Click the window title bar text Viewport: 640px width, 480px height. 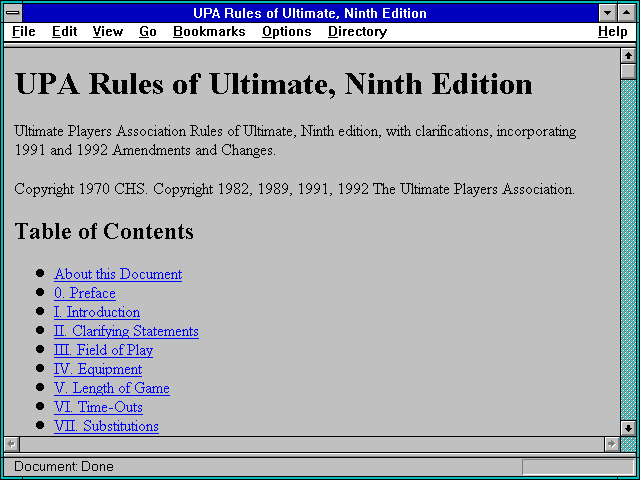tap(310, 13)
